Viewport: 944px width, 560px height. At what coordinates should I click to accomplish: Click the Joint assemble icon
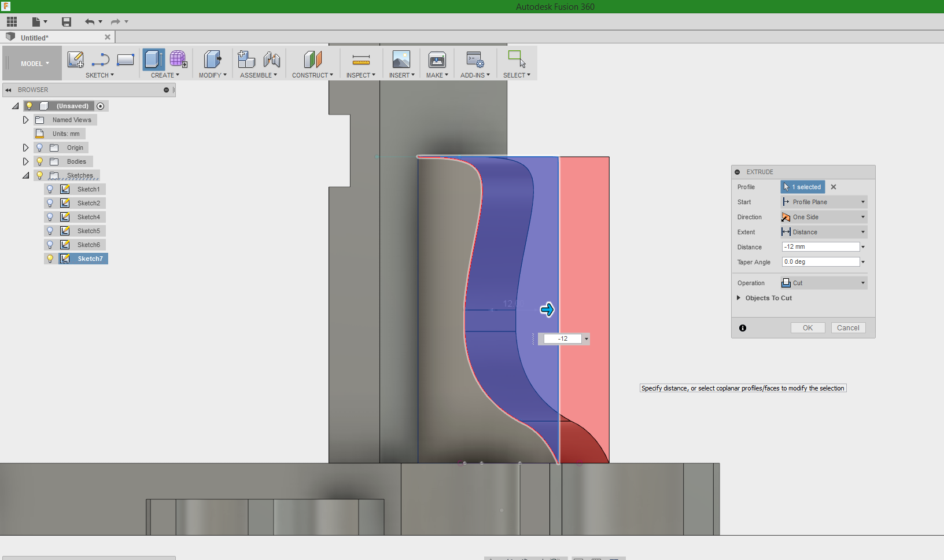pyautogui.click(x=271, y=60)
